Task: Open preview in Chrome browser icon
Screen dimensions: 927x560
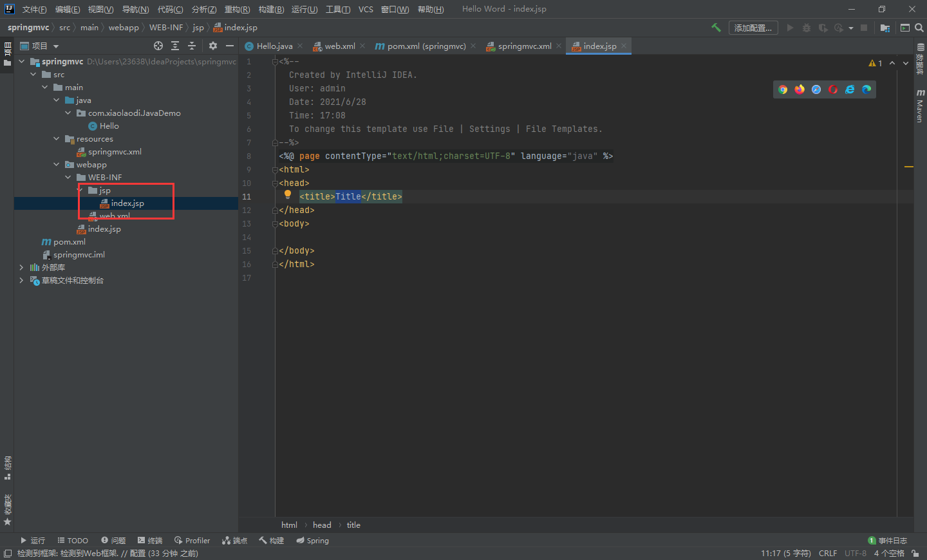Action: point(783,89)
